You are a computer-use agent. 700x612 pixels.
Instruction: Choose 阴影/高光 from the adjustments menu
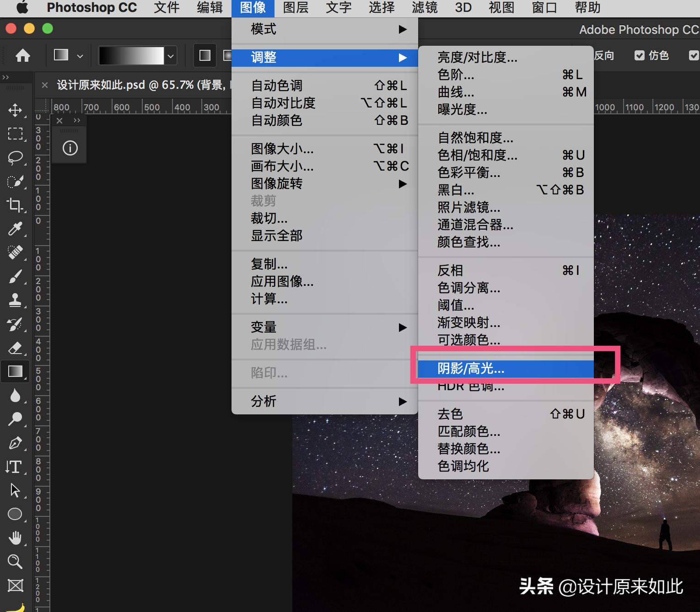(471, 369)
